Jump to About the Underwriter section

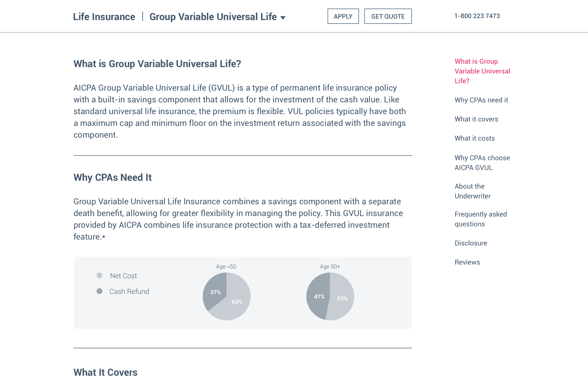(x=472, y=191)
